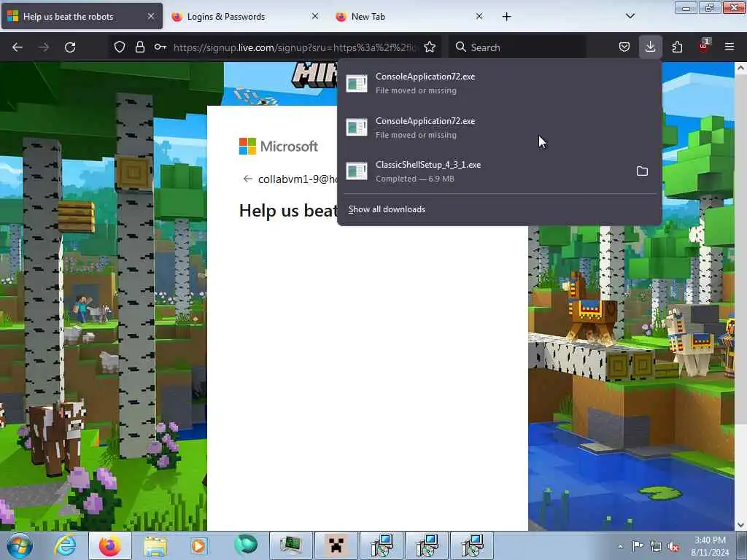Image resolution: width=747 pixels, height=560 pixels.
Task: Show all downloads
Action: (x=387, y=209)
